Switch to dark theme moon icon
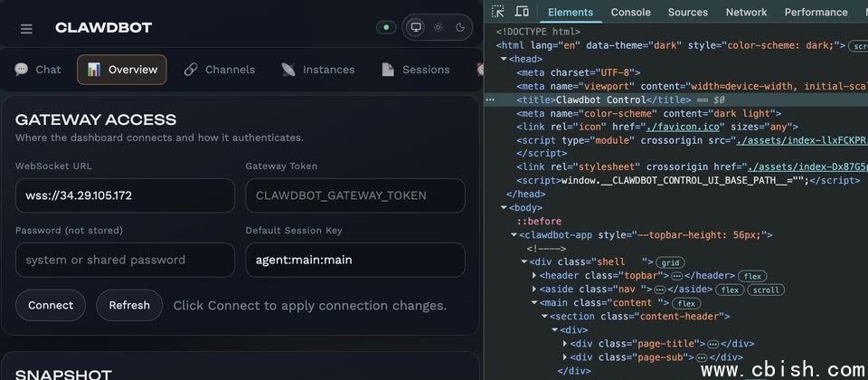This screenshot has height=380, width=868. pyautogui.click(x=460, y=27)
